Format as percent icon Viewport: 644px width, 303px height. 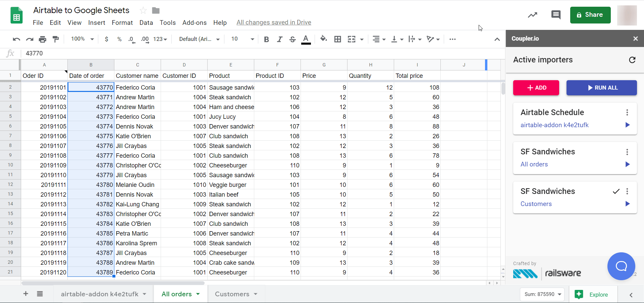point(119,39)
